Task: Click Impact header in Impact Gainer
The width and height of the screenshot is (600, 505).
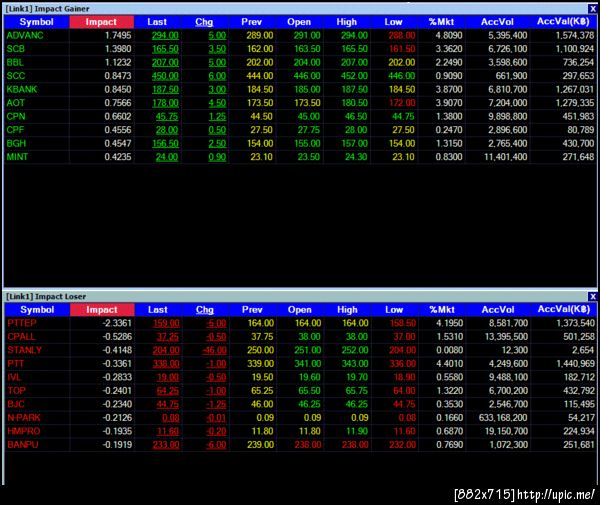Action: click(101, 22)
